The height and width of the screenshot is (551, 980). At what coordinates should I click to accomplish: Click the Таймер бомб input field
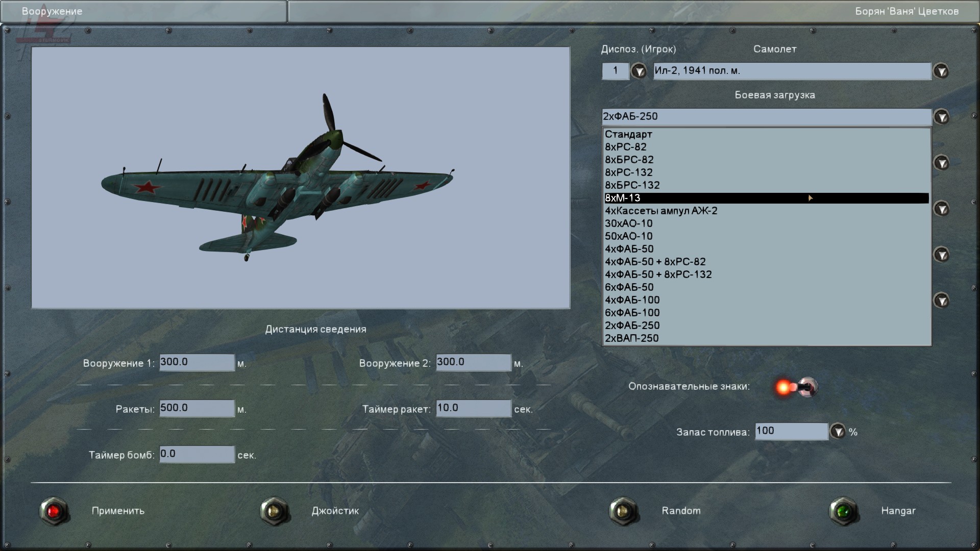pos(197,454)
